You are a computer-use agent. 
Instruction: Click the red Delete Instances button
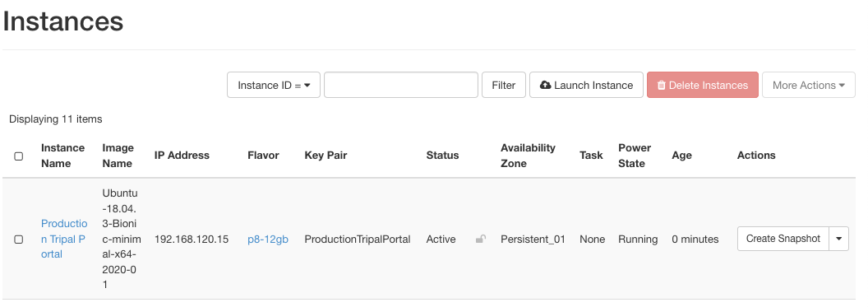pos(703,86)
